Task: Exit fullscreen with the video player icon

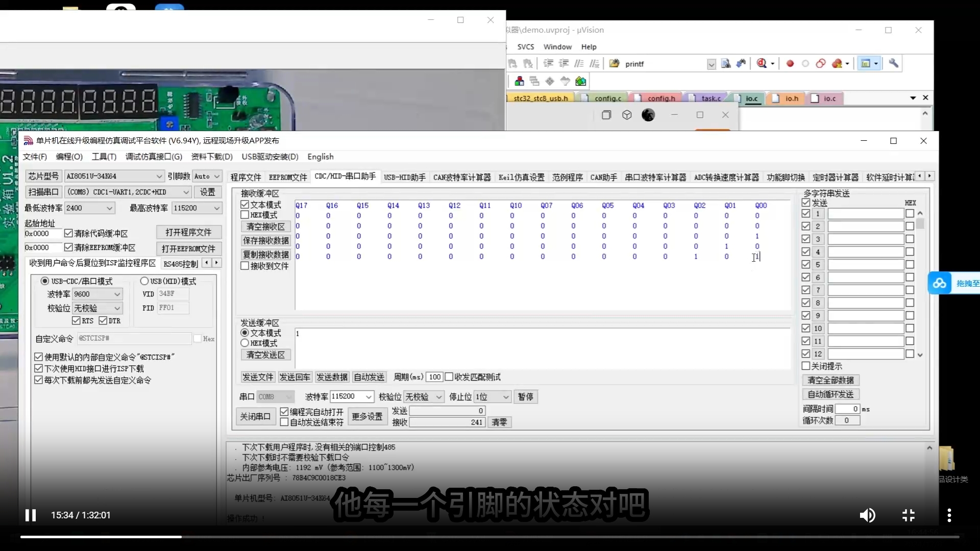Action: click(909, 515)
